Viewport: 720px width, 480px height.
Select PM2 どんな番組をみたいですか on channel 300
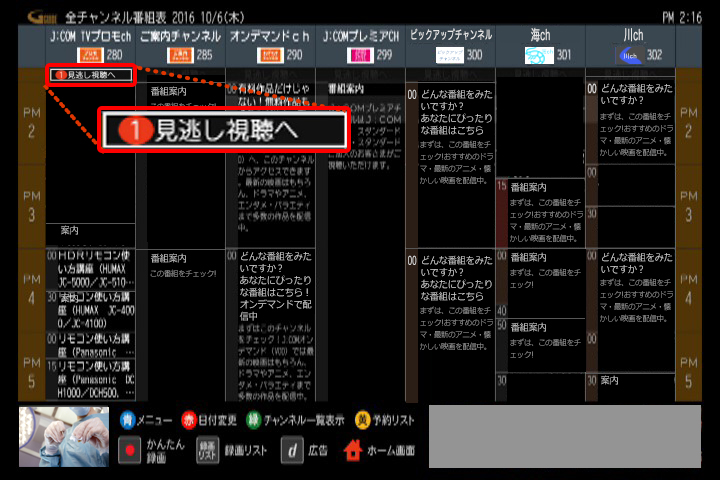point(450,165)
